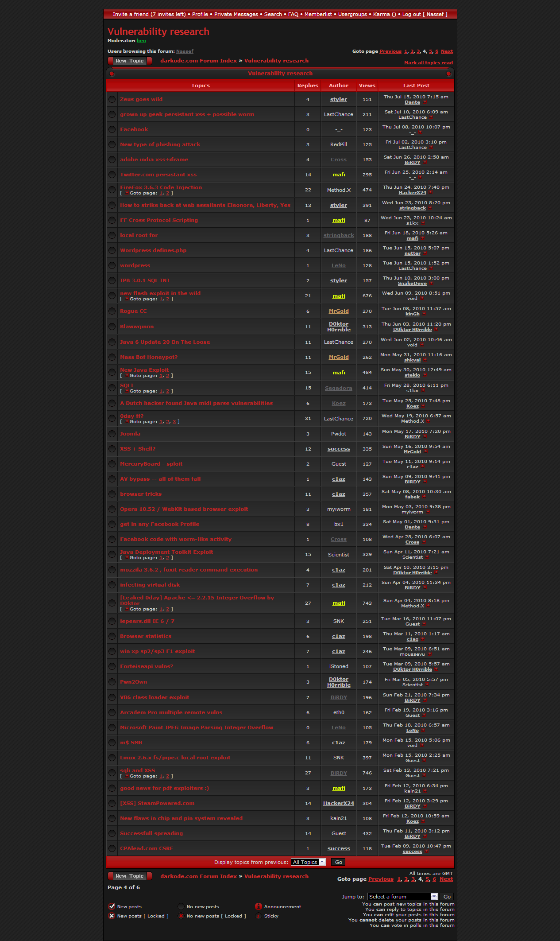Click the Sticky legend icon
Viewport: 560px width, 941px height.
pos(259,916)
